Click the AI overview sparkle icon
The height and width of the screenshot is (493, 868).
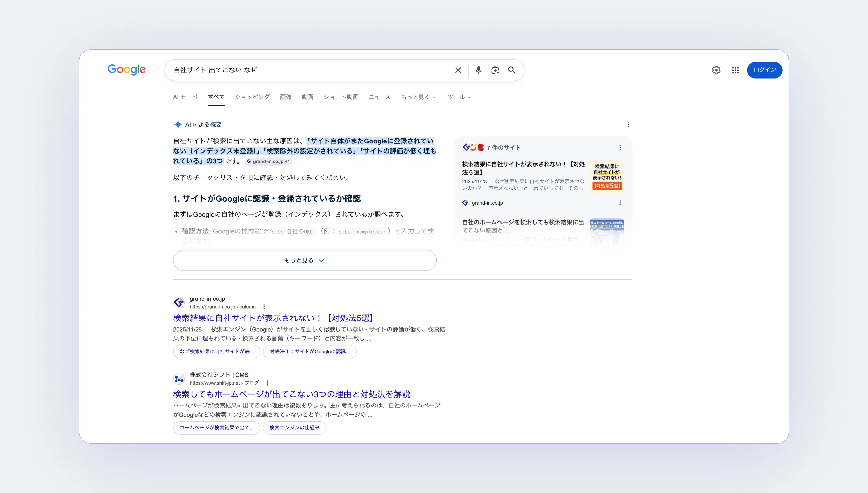click(178, 124)
